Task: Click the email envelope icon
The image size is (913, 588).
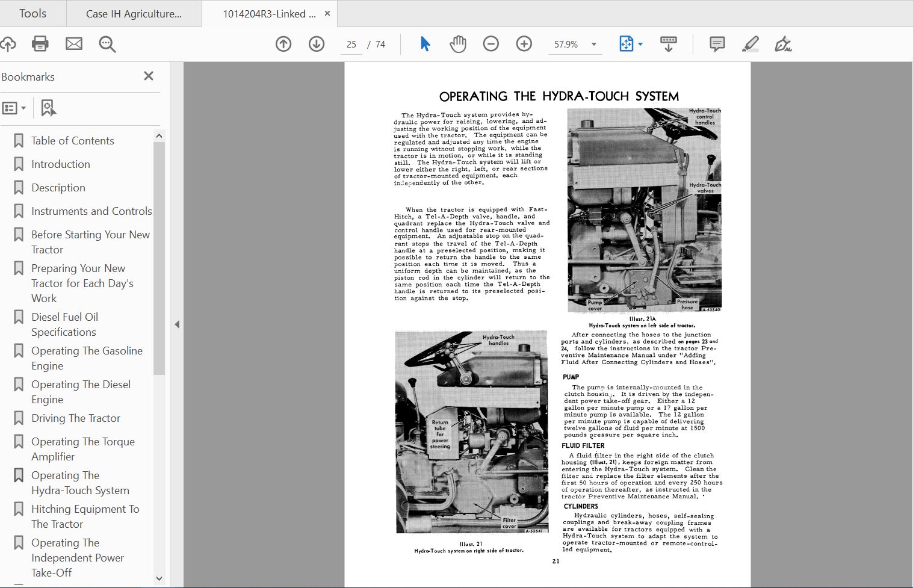Action: (74, 44)
